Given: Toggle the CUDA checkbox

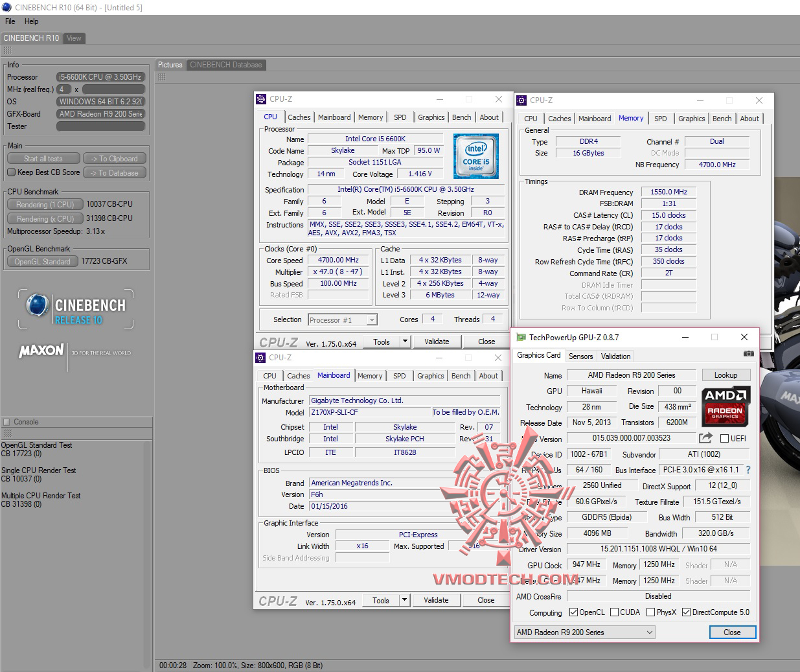Looking at the screenshot, I should point(614,612).
